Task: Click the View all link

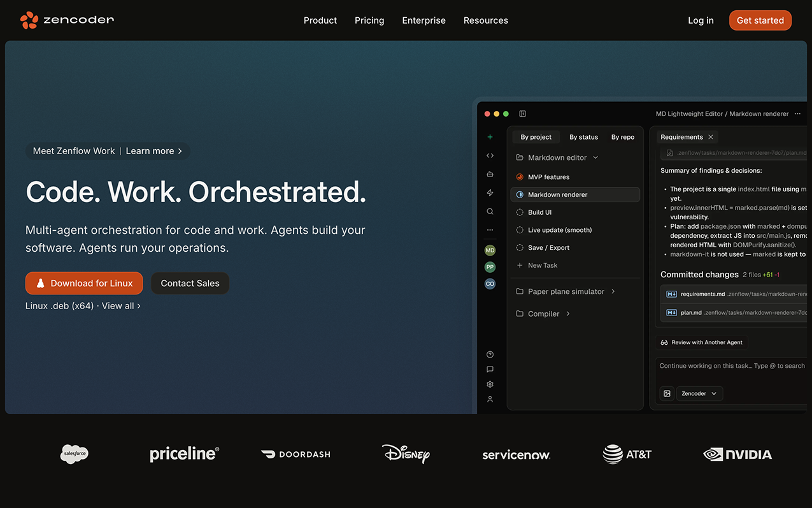Action: click(x=121, y=306)
